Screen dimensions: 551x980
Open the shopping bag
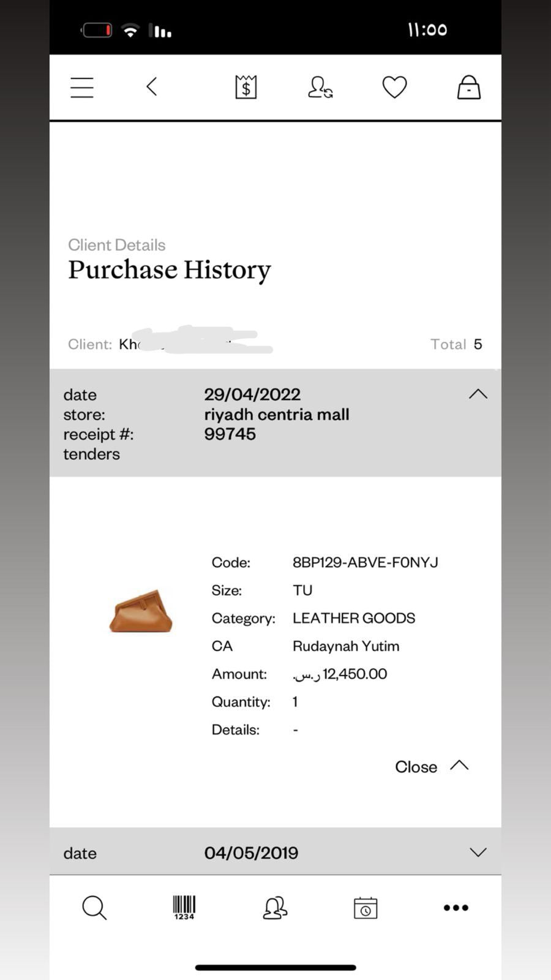click(469, 87)
